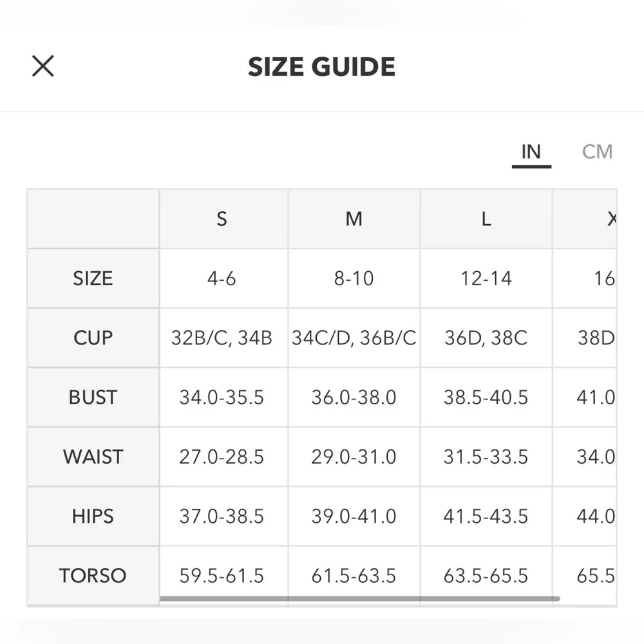The width and height of the screenshot is (644, 644).
Task: Click the 34C/D, 36B/C cup cell
Action: (x=354, y=337)
